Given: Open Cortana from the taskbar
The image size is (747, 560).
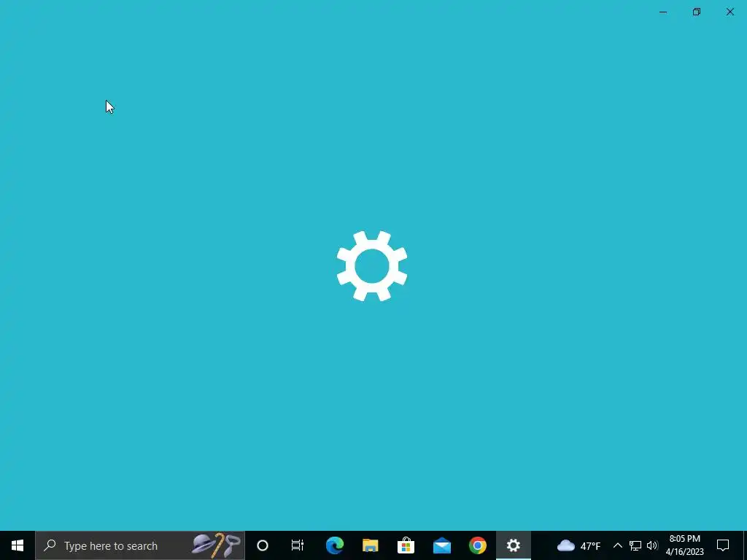Looking at the screenshot, I should (263, 545).
